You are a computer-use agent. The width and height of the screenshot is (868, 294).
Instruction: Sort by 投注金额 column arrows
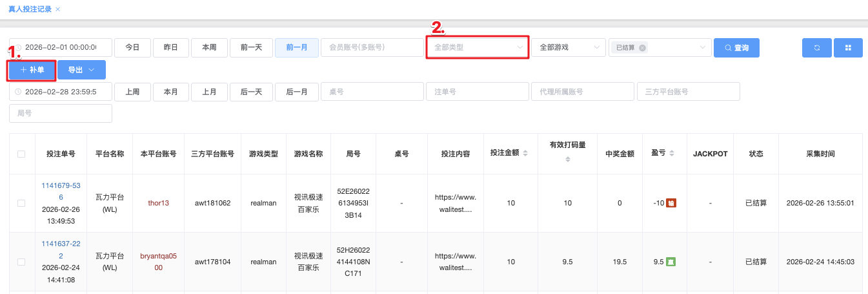point(525,154)
